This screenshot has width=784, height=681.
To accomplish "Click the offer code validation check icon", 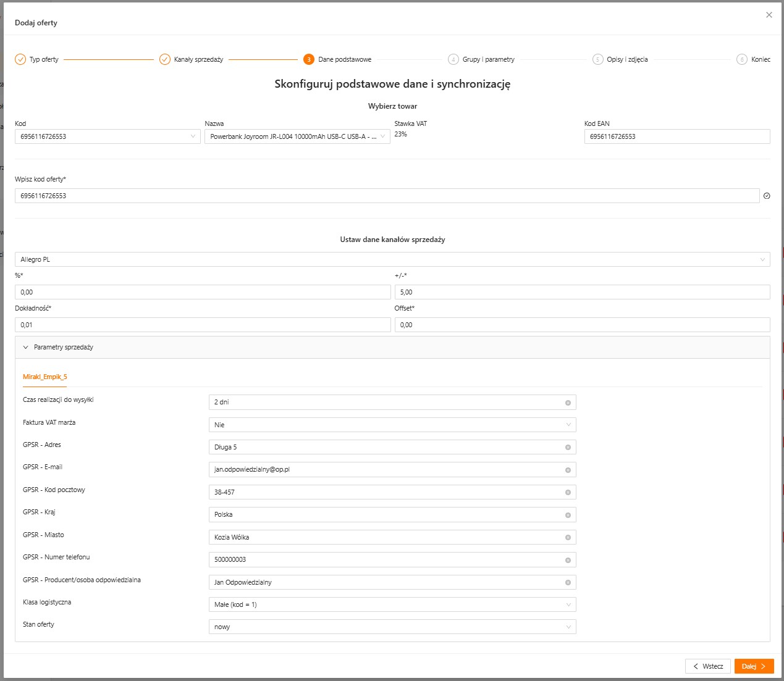I will [x=767, y=196].
